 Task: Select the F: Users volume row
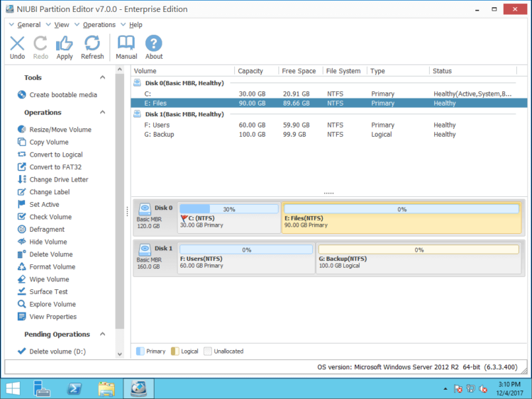pos(328,125)
